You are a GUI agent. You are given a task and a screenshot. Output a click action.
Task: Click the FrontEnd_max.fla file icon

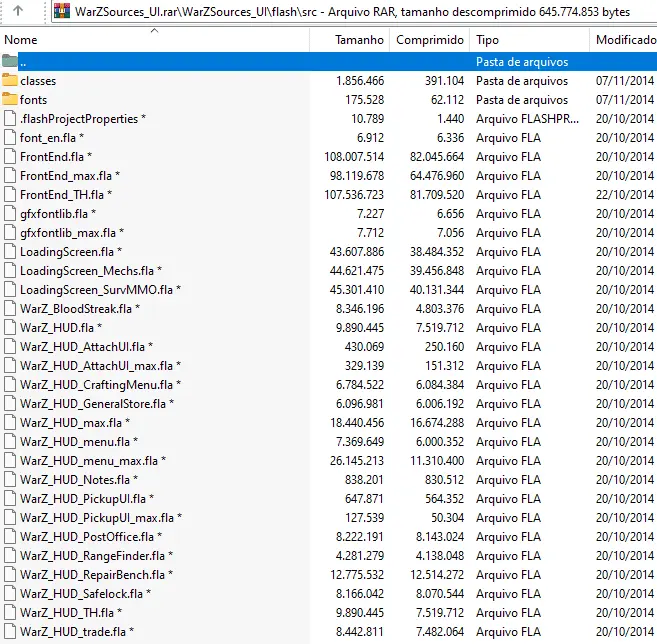pos(10,176)
